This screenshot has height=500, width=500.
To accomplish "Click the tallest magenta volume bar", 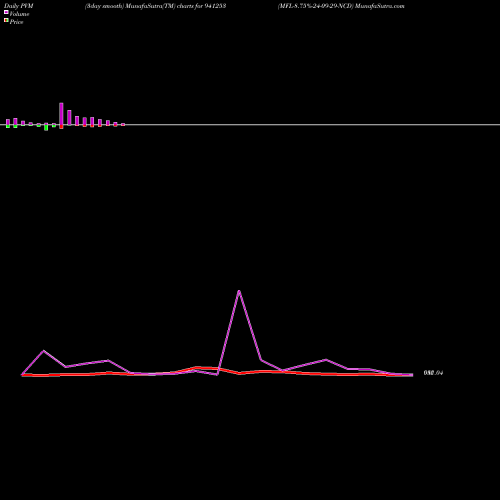I will click(61, 114).
